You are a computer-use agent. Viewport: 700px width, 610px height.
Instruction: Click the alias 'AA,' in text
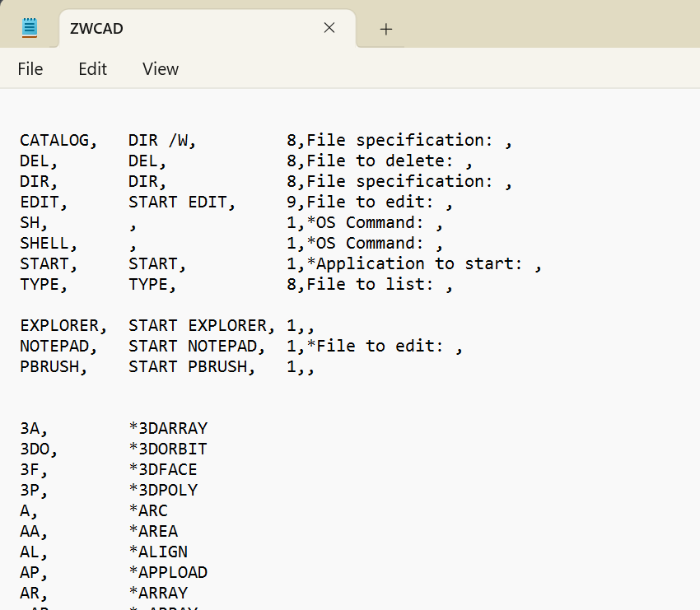(34, 531)
